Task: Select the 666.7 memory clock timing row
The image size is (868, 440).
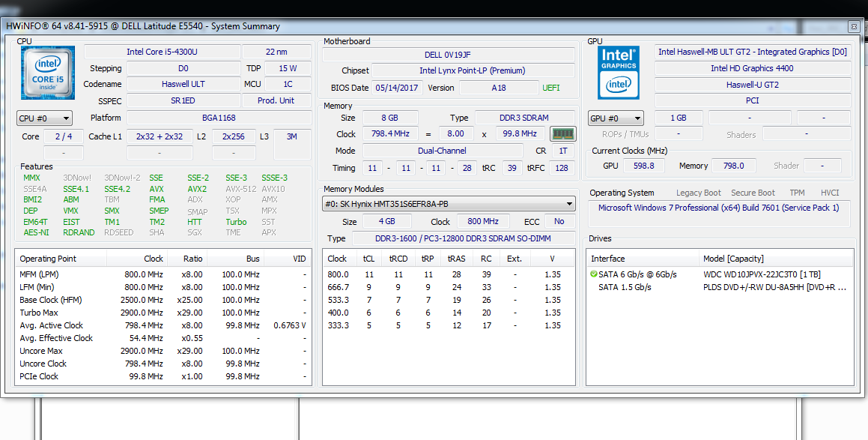Action: click(449, 287)
